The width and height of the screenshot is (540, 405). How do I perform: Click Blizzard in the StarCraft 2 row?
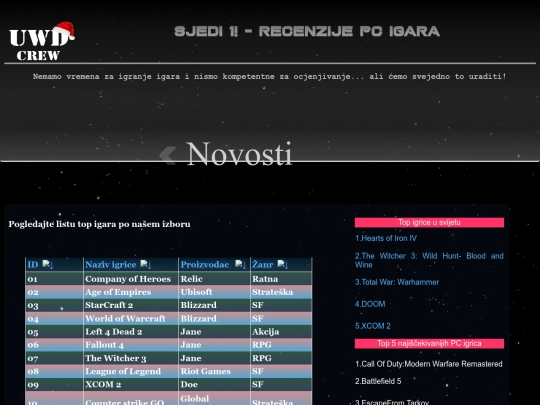pos(214,305)
